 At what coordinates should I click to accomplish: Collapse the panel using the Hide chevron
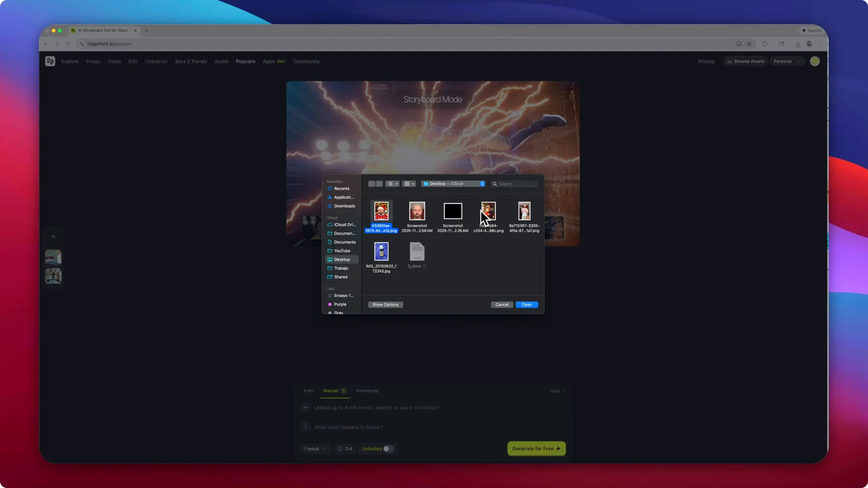point(557,391)
